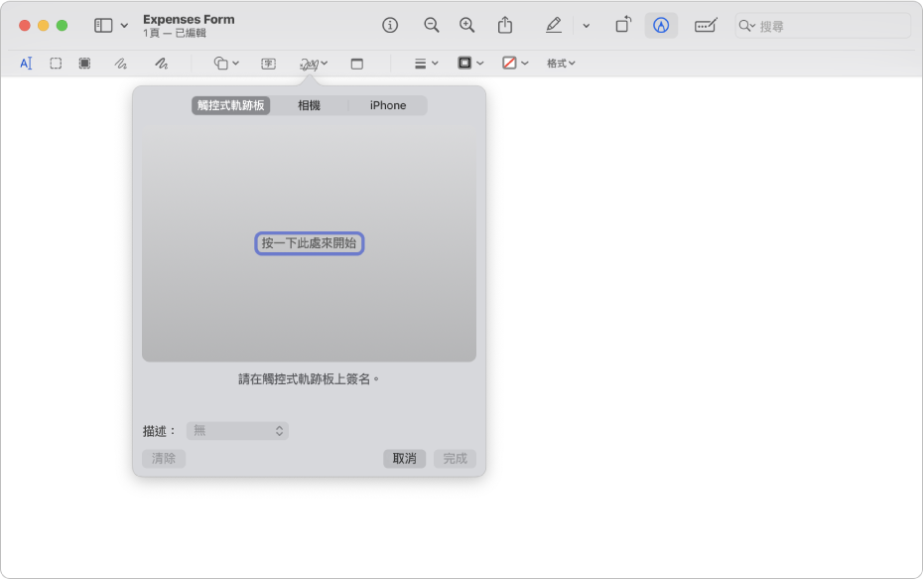Zoom in on the document
The image size is (924, 581).
pos(467,26)
